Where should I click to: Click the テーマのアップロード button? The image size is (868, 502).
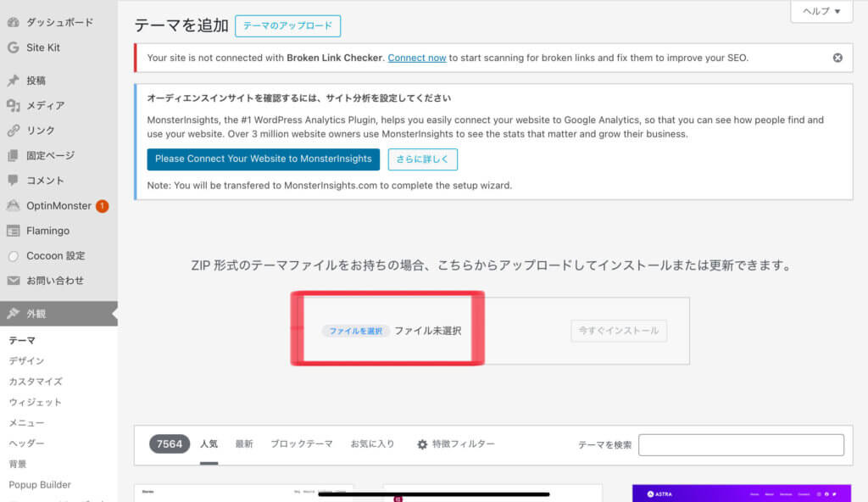pos(288,26)
